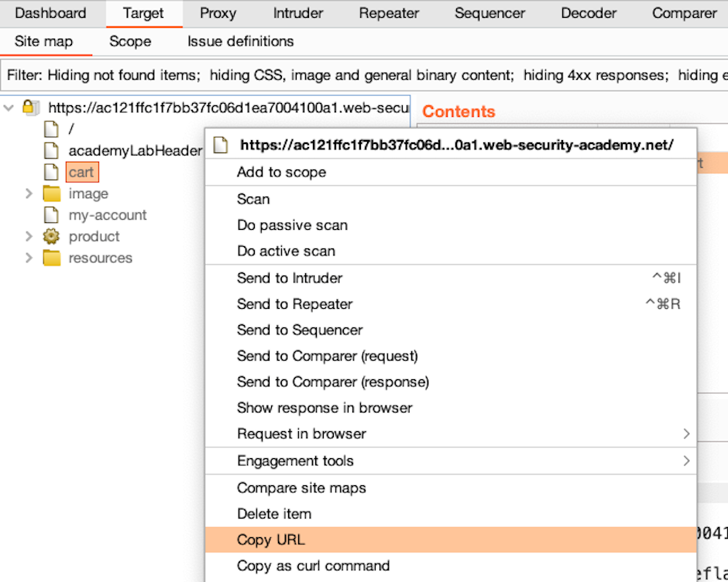Choose Add to scope from context menu
Image resolution: width=728 pixels, height=582 pixels.
coord(451,172)
